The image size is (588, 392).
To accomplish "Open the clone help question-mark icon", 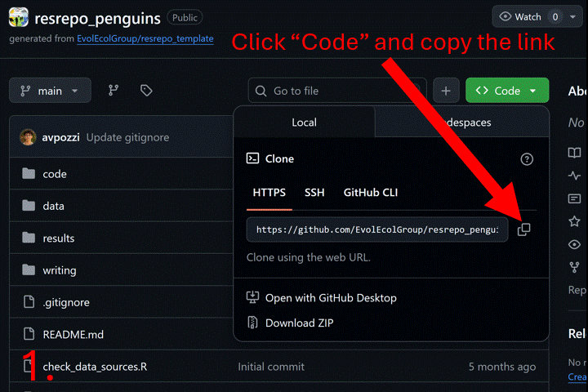I will pyautogui.click(x=527, y=159).
